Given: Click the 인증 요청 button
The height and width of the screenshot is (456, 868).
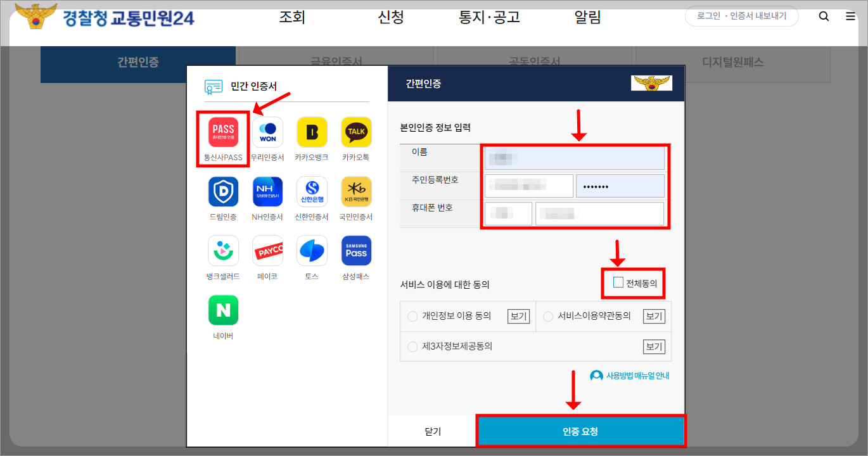Looking at the screenshot, I should click(x=581, y=431).
